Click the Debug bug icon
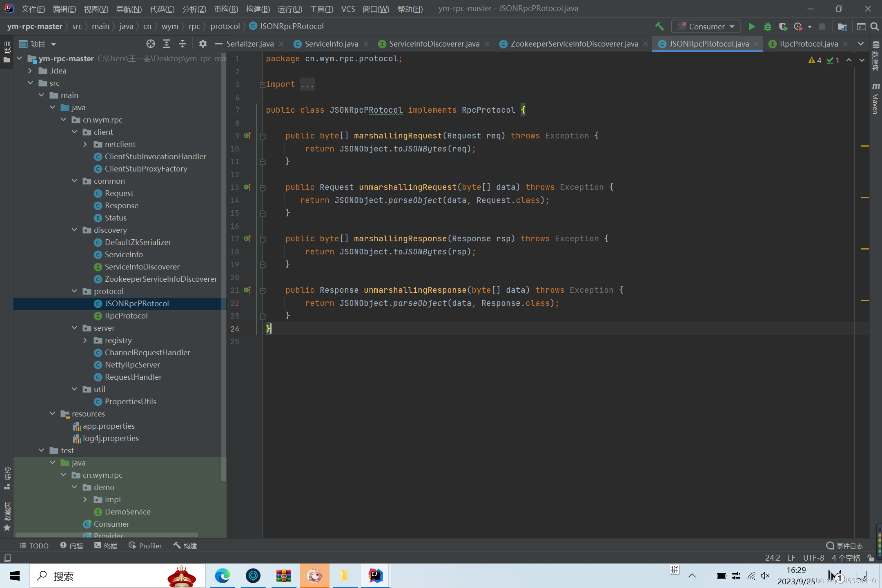This screenshot has width=882, height=588. [767, 27]
